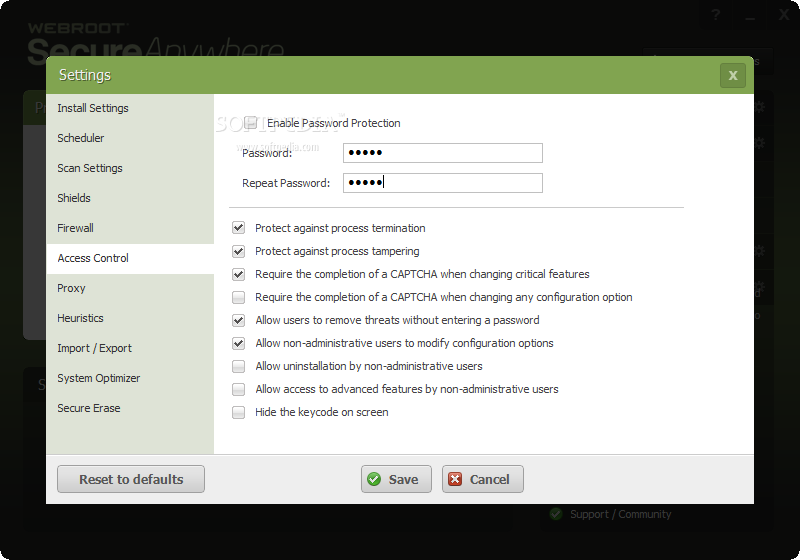800x560 pixels.
Task: Click Support / Community in the main window
Action: [620, 514]
